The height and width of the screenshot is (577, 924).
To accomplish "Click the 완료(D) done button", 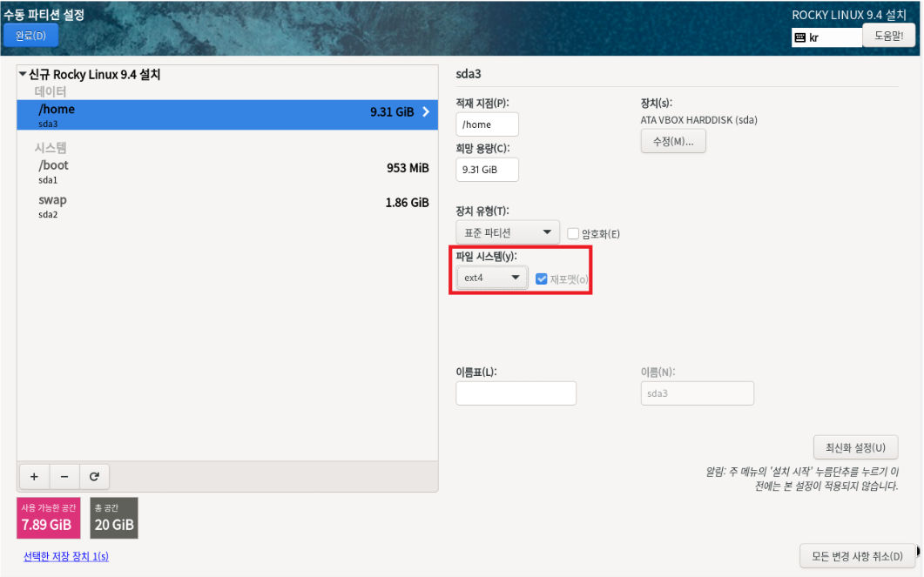I will pyautogui.click(x=30, y=36).
